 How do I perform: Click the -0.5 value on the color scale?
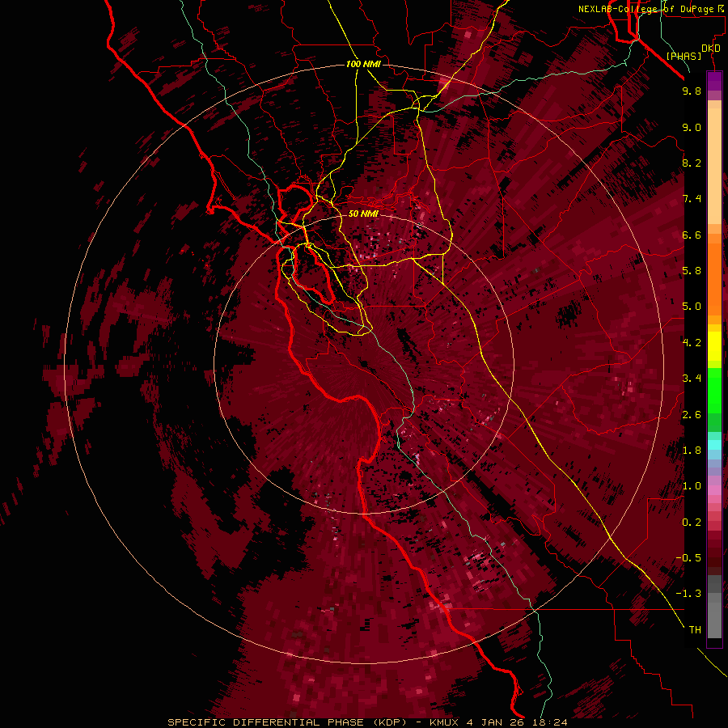coord(688,558)
